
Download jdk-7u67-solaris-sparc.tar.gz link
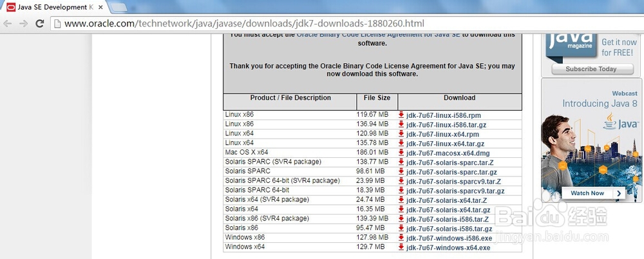tap(452, 172)
